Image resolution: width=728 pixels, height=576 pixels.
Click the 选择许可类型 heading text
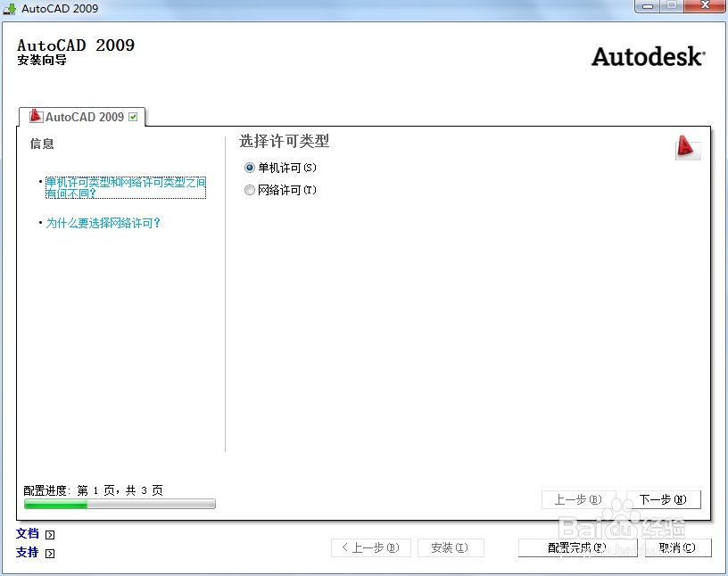point(284,141)
